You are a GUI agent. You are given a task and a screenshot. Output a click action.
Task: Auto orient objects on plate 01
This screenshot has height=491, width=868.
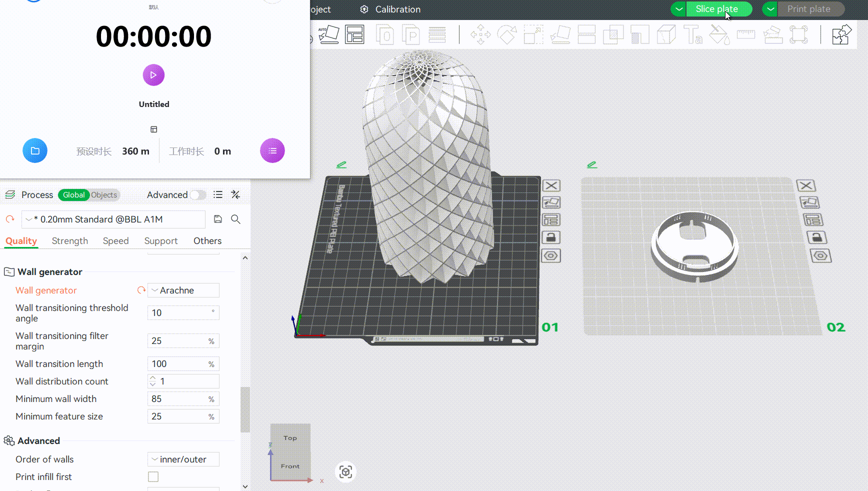click(551, 202)
